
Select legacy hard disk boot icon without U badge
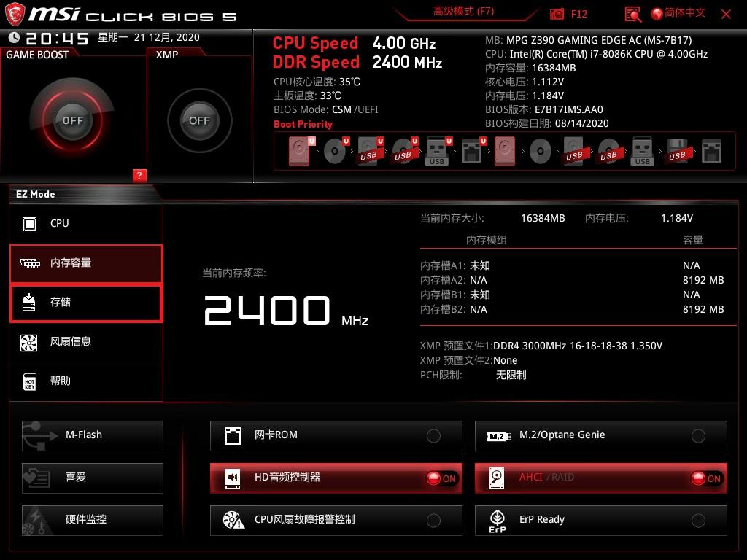click(x=505, y=151)
